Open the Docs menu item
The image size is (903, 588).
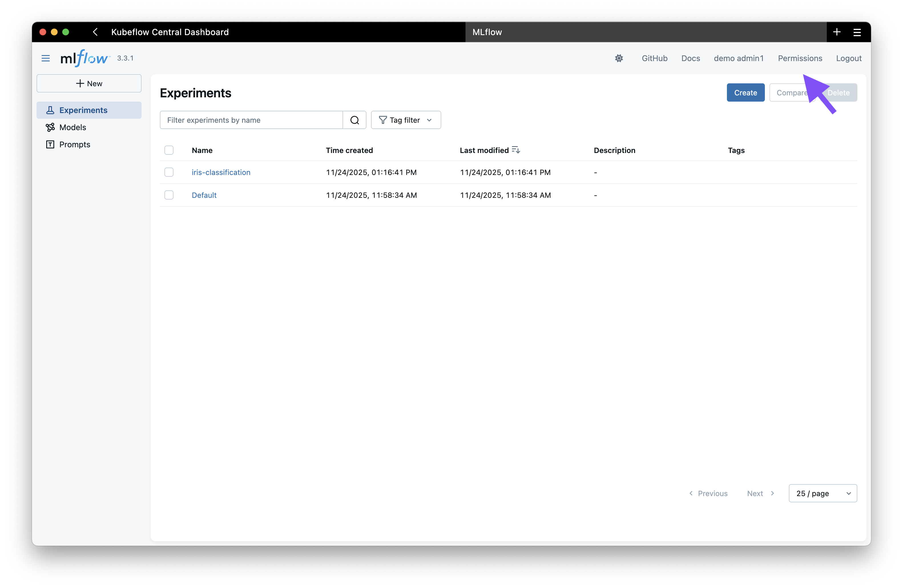pos(690,58)
